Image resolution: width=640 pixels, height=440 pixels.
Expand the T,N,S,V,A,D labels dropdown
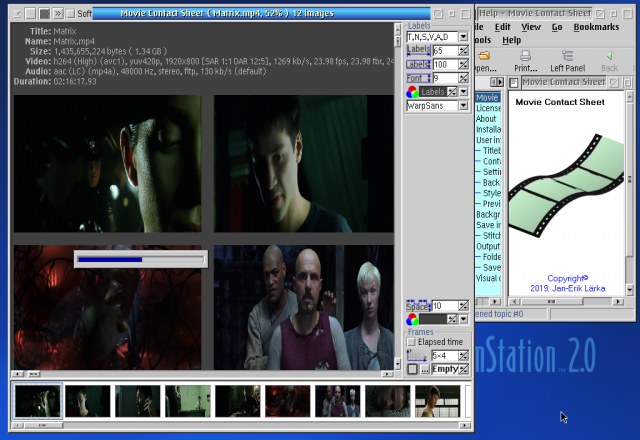[x=463, y=37]
